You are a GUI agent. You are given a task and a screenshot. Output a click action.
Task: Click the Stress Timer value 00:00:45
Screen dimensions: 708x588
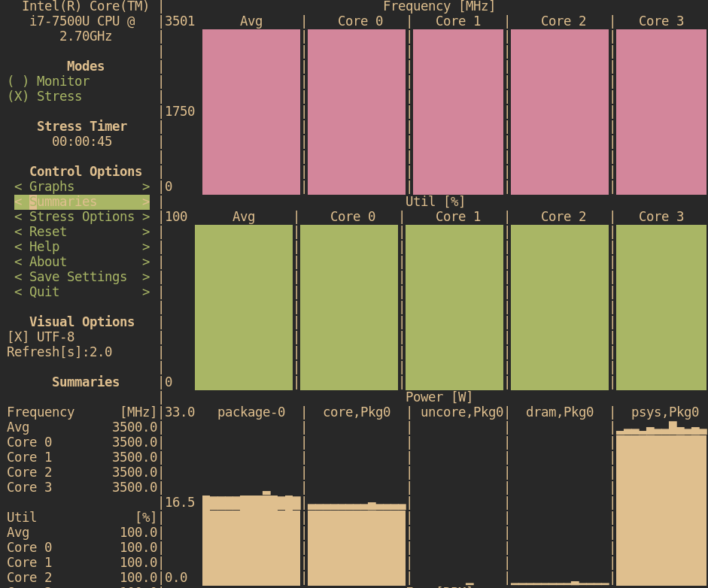click(x=82, y=141)
